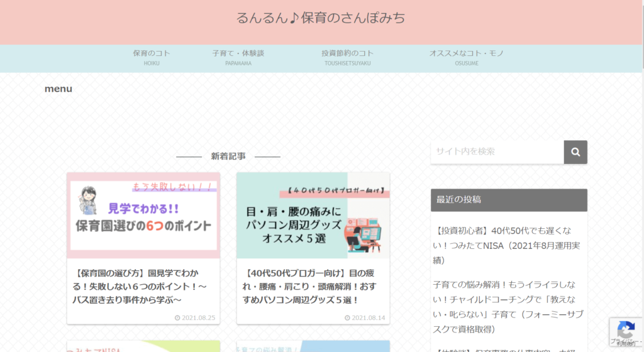Click the clock icon beside 2021.08.25
This screenshot has width=644, height=352.
point(177,318)
